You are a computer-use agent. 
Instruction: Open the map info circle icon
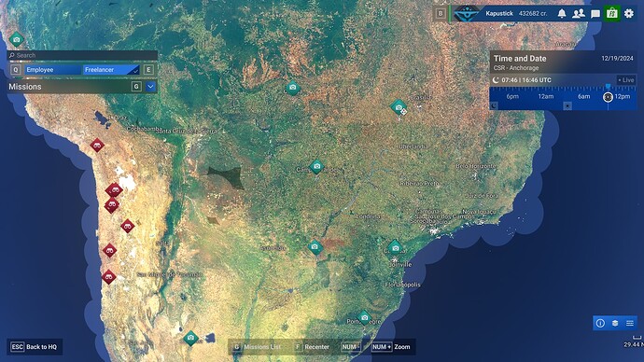(x=600, y=323)
